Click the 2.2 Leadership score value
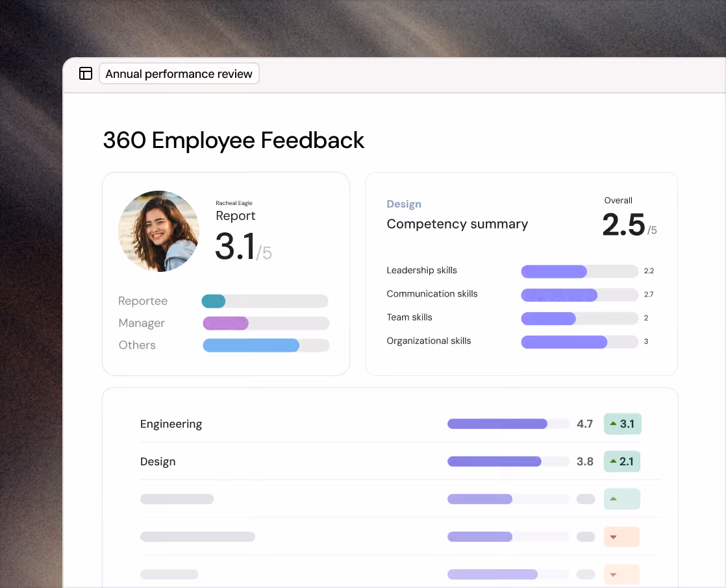Screen dimensions: 726x588 649,271
